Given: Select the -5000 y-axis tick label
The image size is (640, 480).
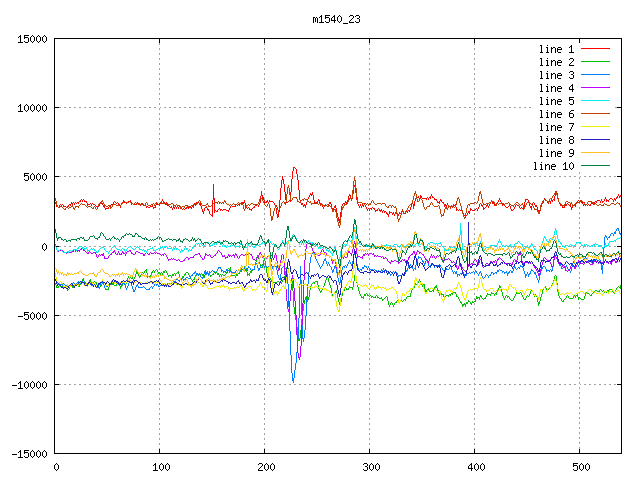Looking at the screenshot, I should 29,316.
